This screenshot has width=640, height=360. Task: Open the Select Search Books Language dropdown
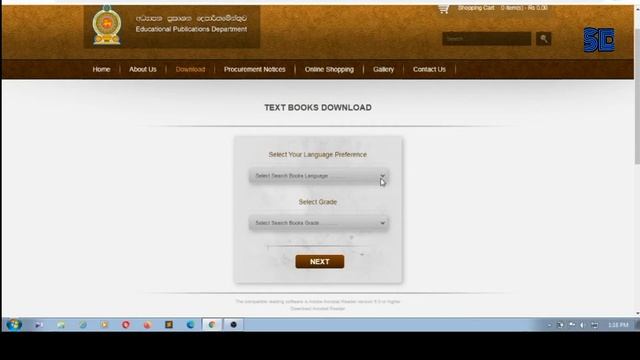pos(319,176)
